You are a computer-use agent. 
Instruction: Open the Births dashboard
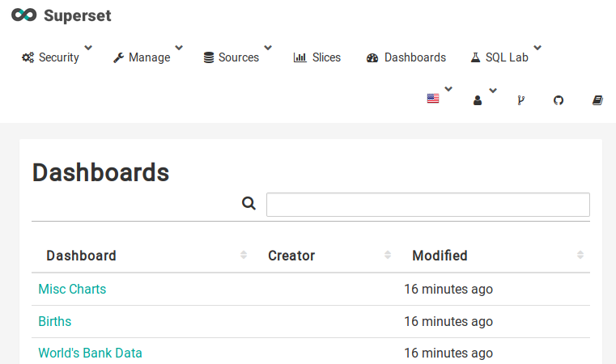54,321
